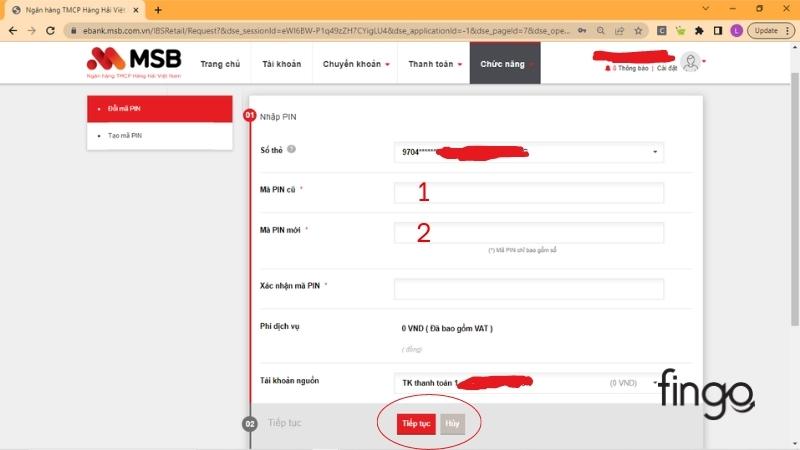The height and width of the screenshot is (450, 800).
Task: Focus the Mã PIN cũ input field
Action: click(x=529, y=193)
